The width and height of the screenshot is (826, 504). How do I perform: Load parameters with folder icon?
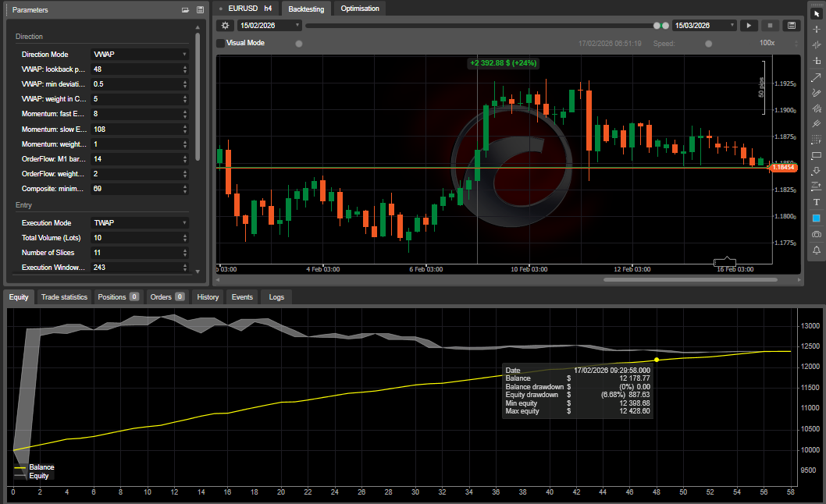pos(185,10)
